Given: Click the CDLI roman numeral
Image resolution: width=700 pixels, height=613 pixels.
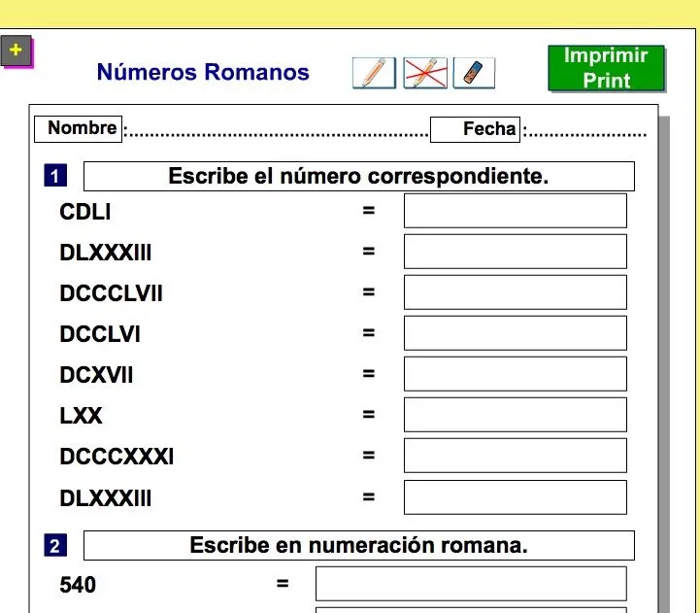Looking at the screenshot, I should click(x=85, y=212).
